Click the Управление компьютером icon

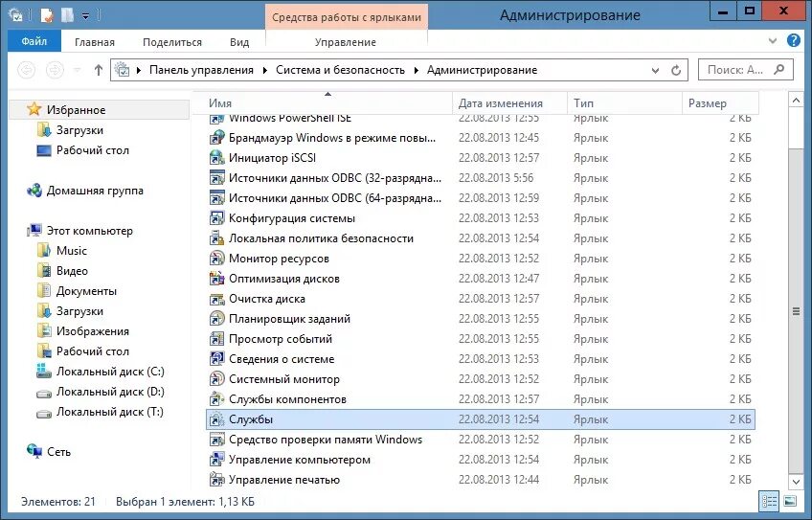(216, 460)
